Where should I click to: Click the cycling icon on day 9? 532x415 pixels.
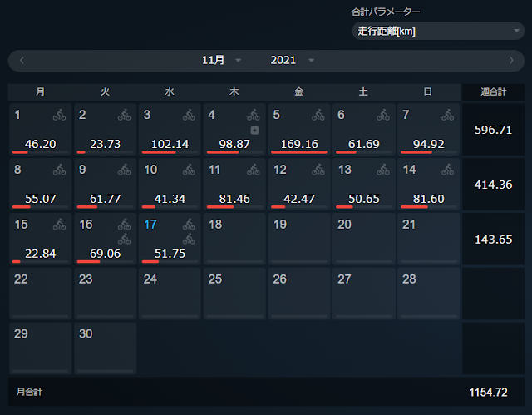tap(124, 170)
